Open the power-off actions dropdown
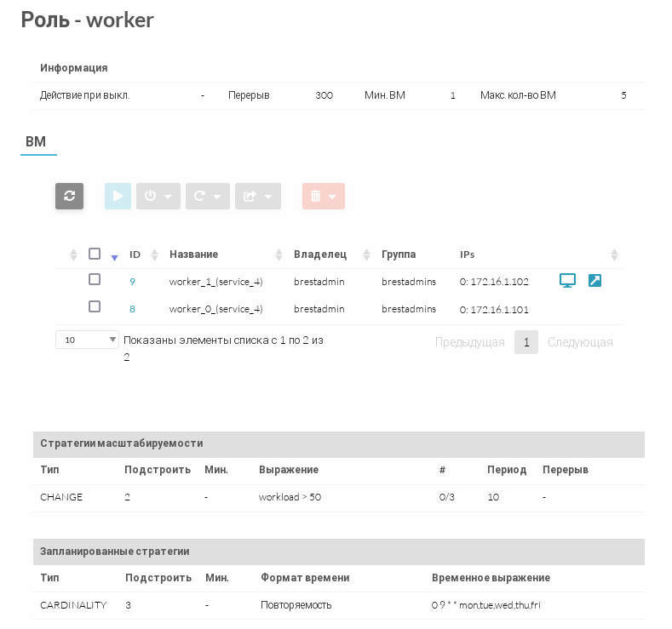The height and width of the screenshot is (629, 672). tap(158, 196)
